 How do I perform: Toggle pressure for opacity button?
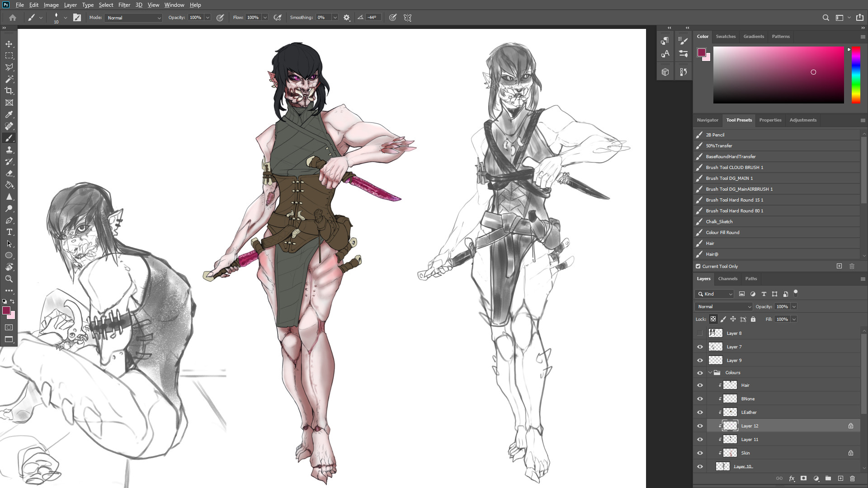click(220, 18)
